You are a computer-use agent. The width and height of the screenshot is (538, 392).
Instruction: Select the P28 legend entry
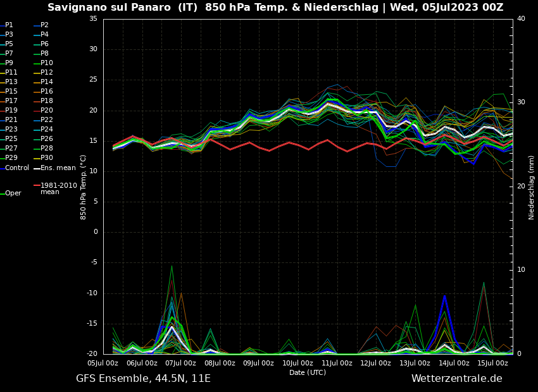click(x=47, y=149)
